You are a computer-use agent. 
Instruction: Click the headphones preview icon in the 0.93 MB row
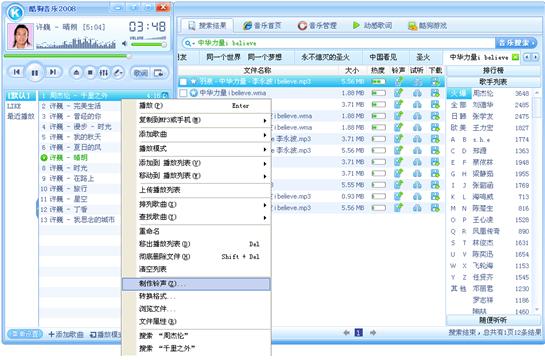tap(417, 196)
